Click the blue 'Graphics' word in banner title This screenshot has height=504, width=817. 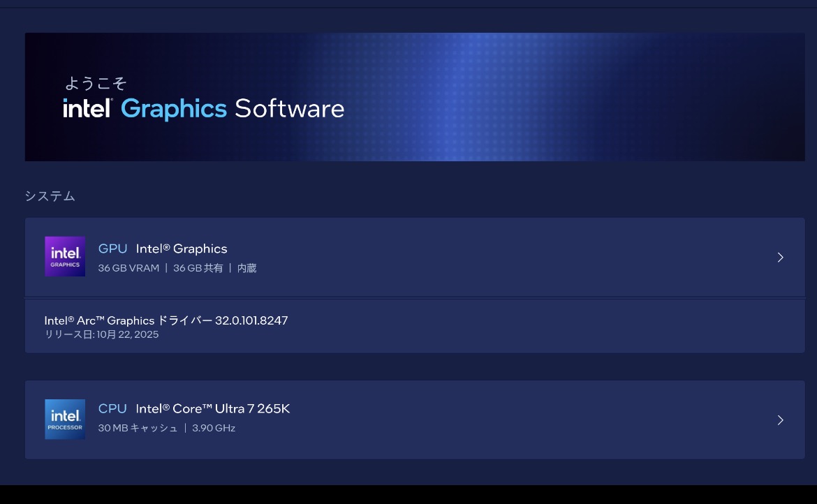(x=173, y=109)
